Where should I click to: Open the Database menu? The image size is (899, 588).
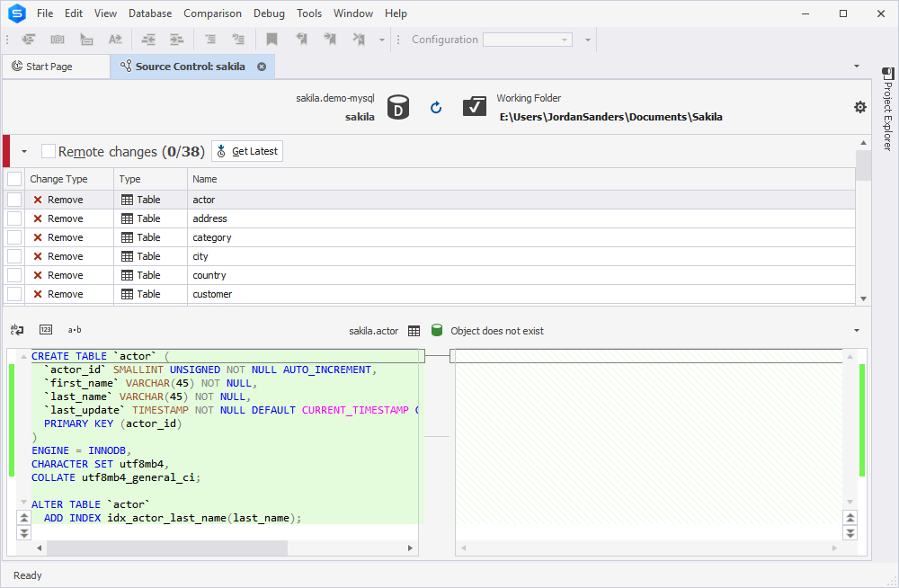(x=149, y=13)
